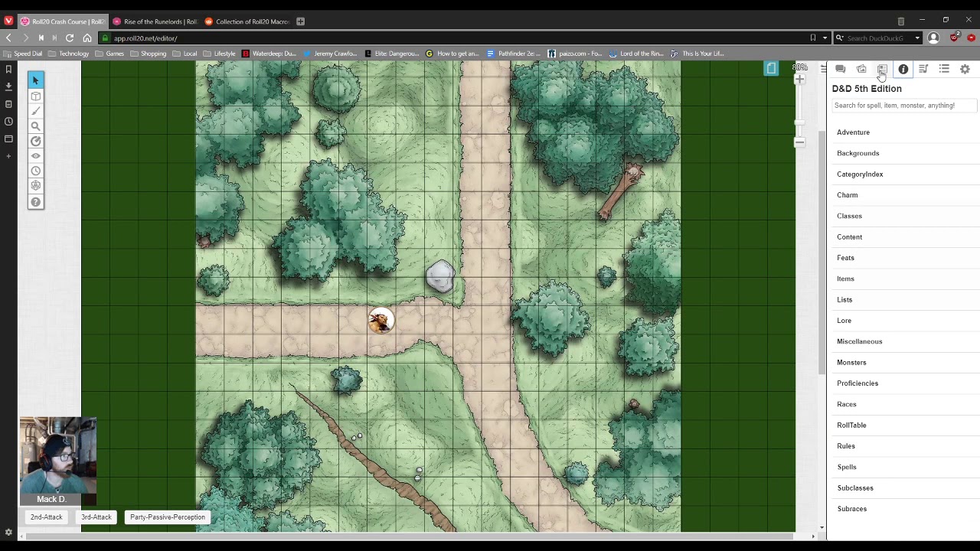Open the Subraces compendium category
The width and height of the screenshot is (980, 551).
point(851,509)
